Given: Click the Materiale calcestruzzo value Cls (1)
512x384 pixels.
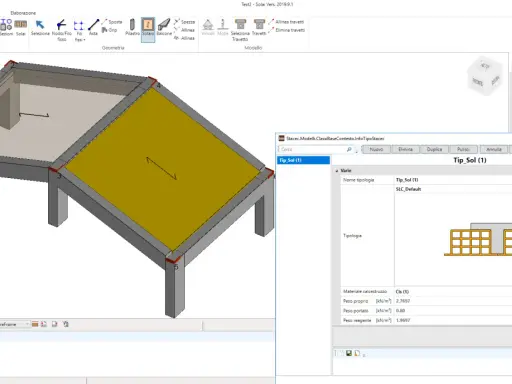Looking at the screenshot, I should 402,292.
